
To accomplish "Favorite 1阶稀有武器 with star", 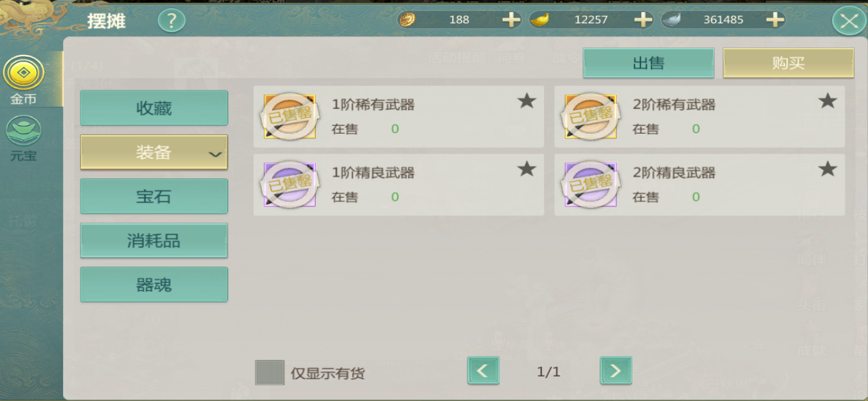I will [526, 101].
